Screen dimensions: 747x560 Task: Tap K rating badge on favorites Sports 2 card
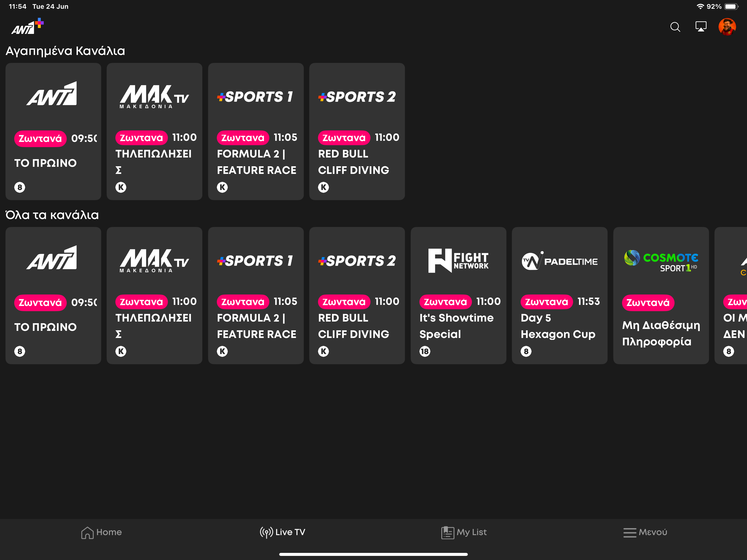[x=323, y=187]
